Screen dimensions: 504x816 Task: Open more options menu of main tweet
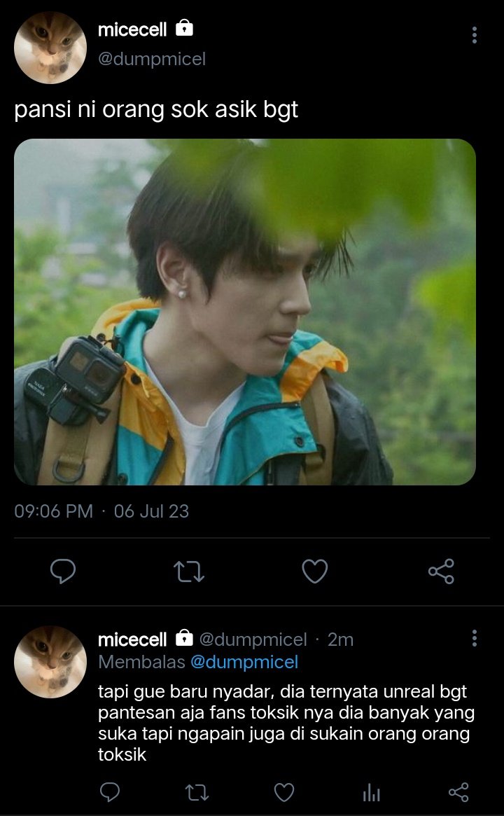(x=475, y=36)
